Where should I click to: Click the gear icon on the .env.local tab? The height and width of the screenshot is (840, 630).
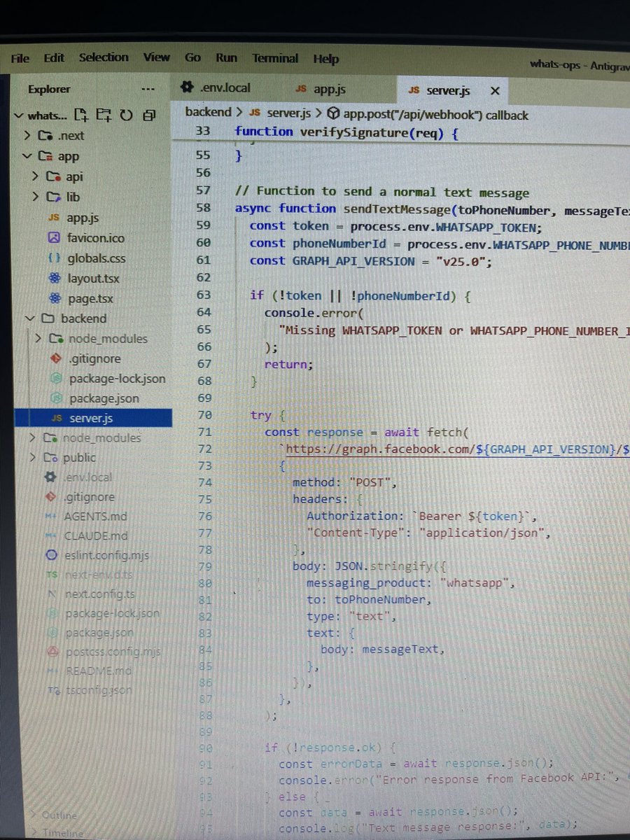point(186,88)
